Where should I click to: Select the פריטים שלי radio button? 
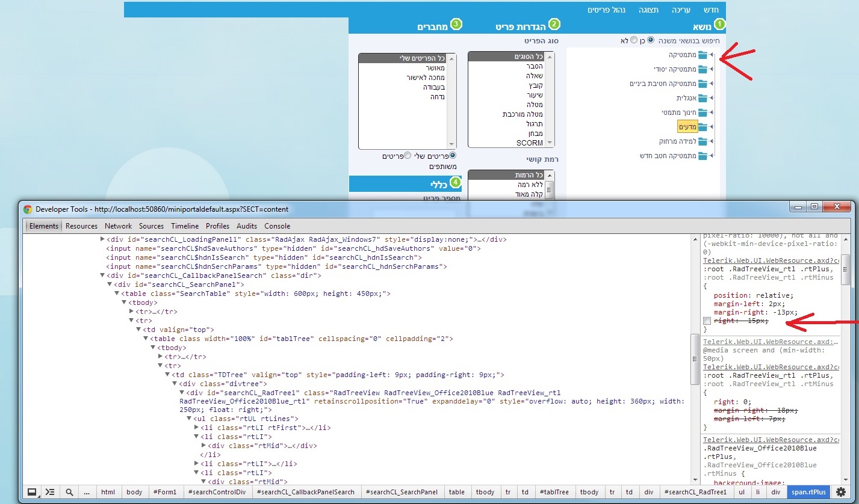pyautogui.click(x=453, y=155)
